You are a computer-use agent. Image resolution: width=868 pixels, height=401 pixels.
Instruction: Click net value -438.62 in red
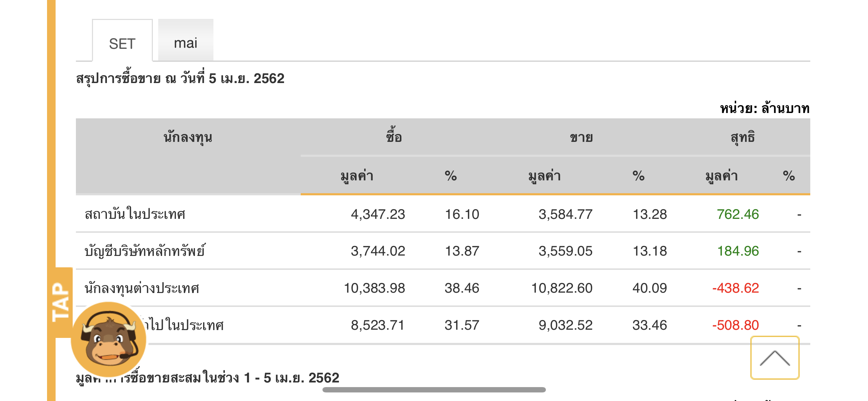(735, 288)
